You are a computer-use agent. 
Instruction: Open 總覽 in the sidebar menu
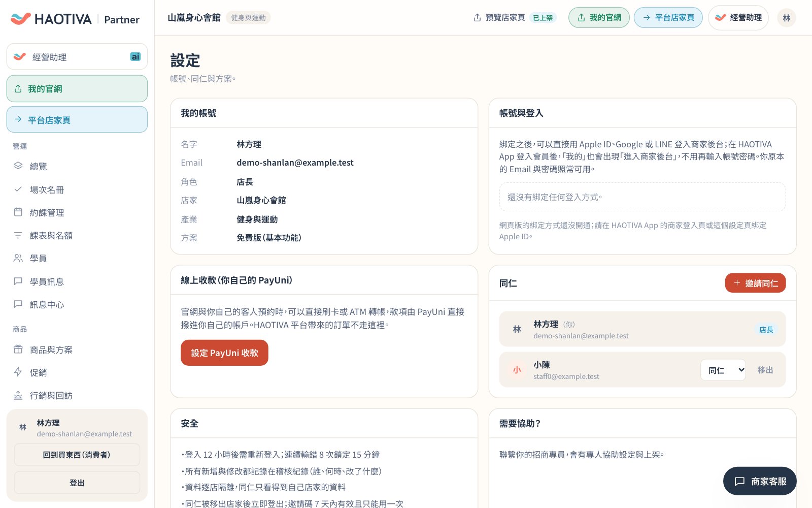[77, 166]
